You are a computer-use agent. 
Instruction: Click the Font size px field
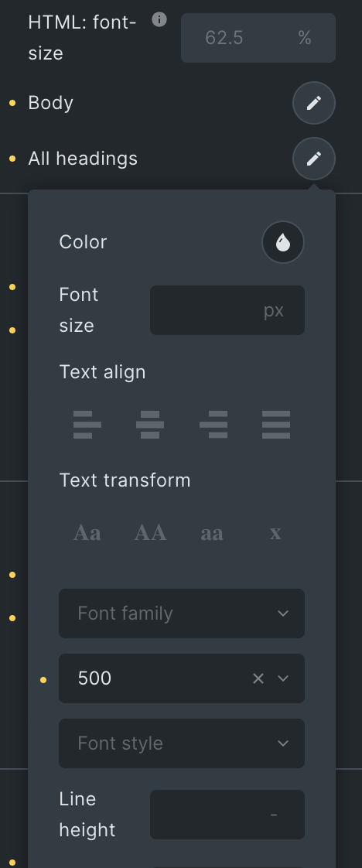click(227, 310)
